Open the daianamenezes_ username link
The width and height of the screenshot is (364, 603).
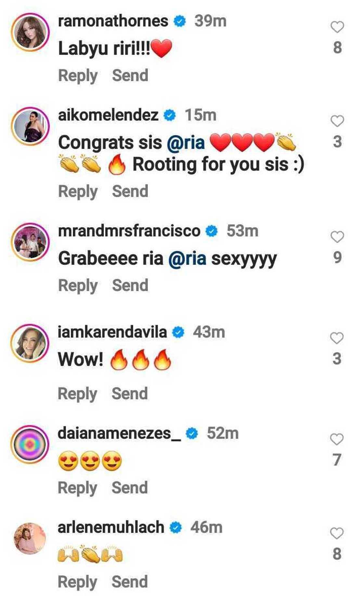[119, 433]
